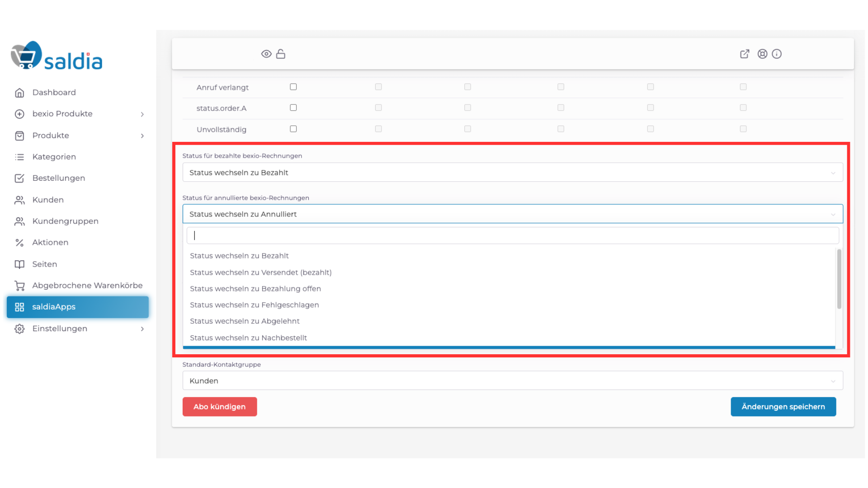Click the Einstellungen gear icon

(19, 328)
